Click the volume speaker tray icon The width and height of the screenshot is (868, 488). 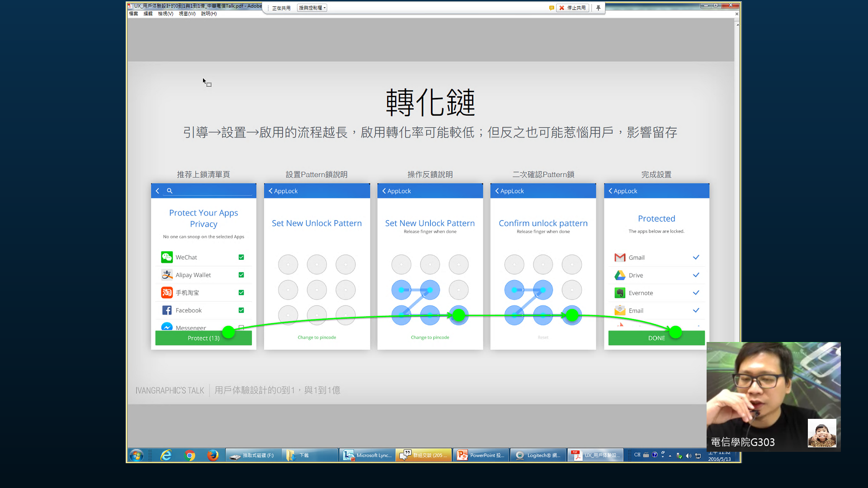689,455
